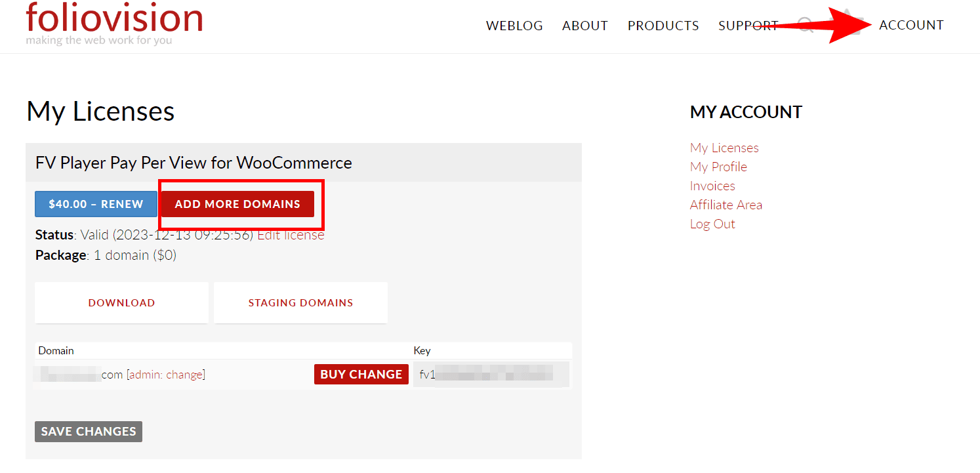
Task: Open the My Profile sidebar link
Action: [x=718, y=167]
